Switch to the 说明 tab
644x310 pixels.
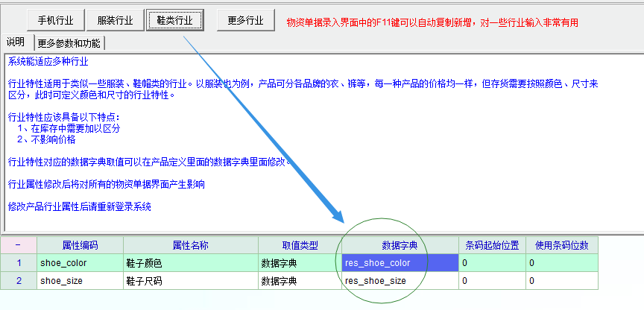click(16, 42)
